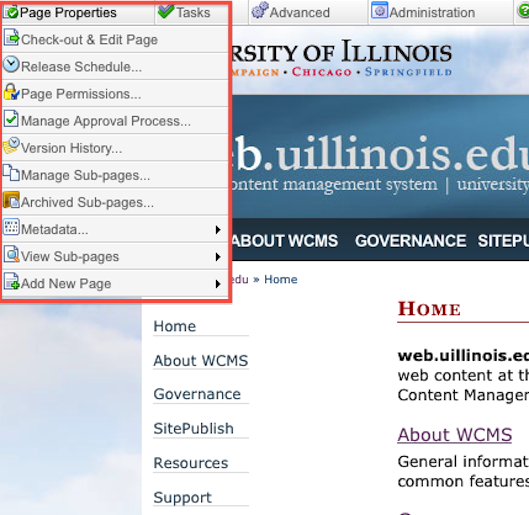The height and width of the screenshot is (515, 529).
Task: Click the Tasks green checkmark icon
Action: pos(166,11)
